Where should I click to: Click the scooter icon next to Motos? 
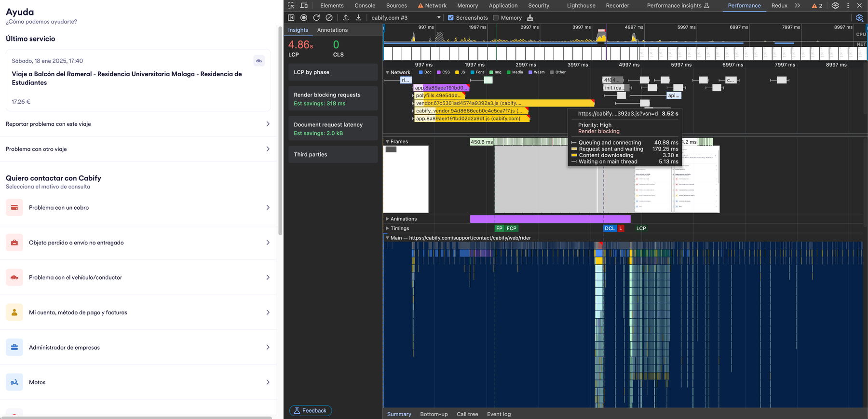tap(14, 382)
